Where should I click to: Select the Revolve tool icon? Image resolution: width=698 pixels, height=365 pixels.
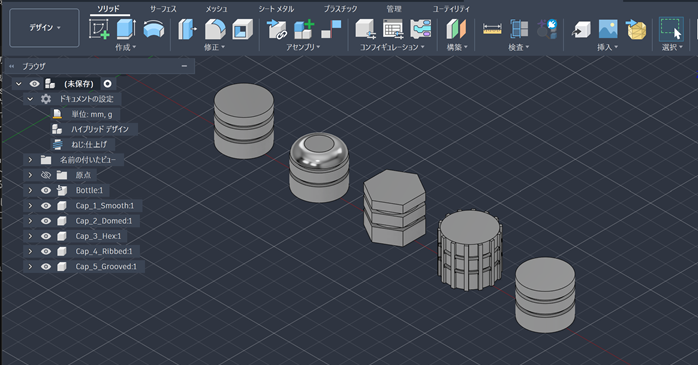154,30
